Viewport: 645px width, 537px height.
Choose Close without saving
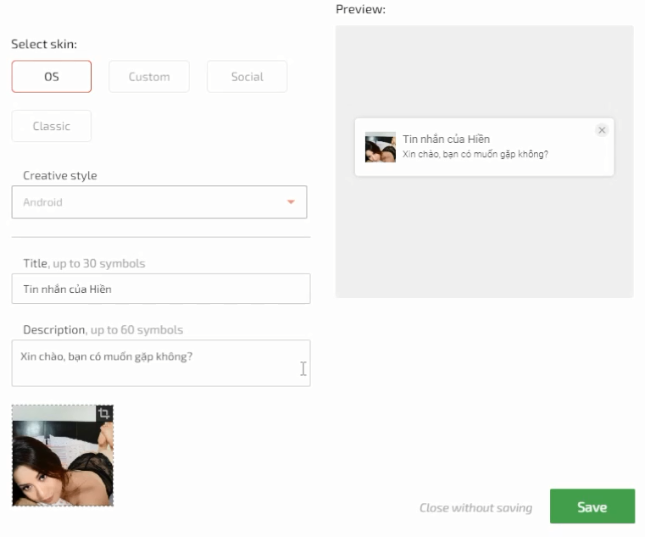476,508
